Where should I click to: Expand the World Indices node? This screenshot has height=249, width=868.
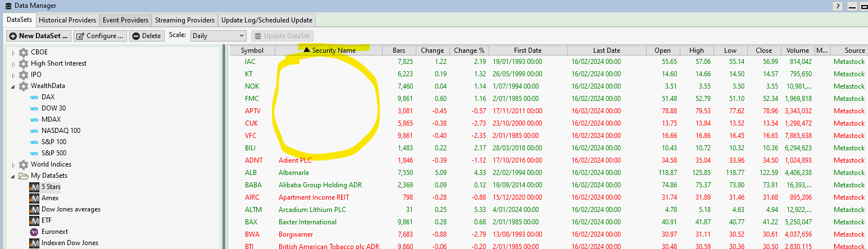click(13, 164)
